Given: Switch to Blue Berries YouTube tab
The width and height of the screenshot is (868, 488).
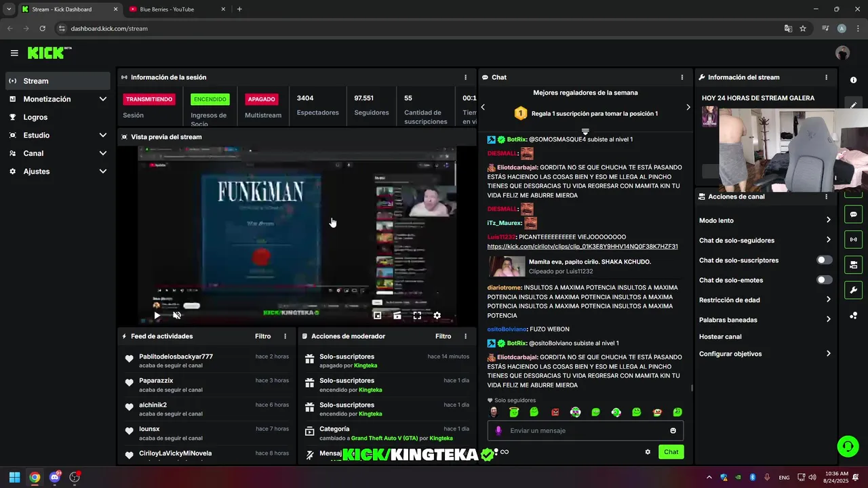Looking at the screenshot, I should pos(176,9).
